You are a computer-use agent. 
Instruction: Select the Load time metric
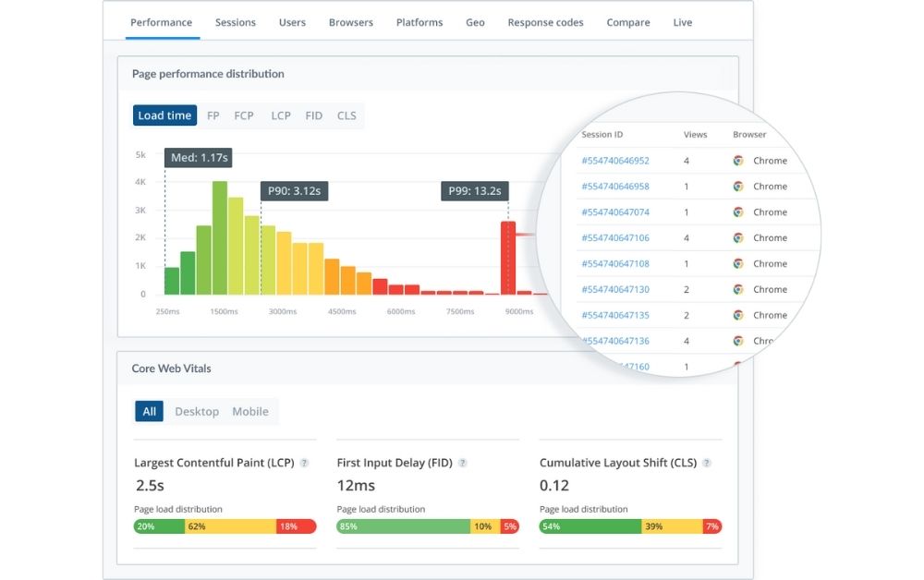tap(164, 115)
